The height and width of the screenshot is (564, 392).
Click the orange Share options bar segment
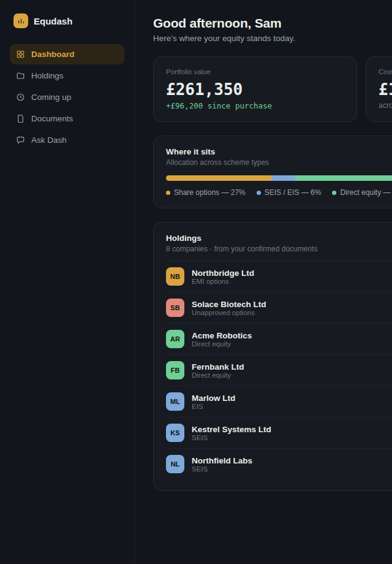click(x=219, y=178)
